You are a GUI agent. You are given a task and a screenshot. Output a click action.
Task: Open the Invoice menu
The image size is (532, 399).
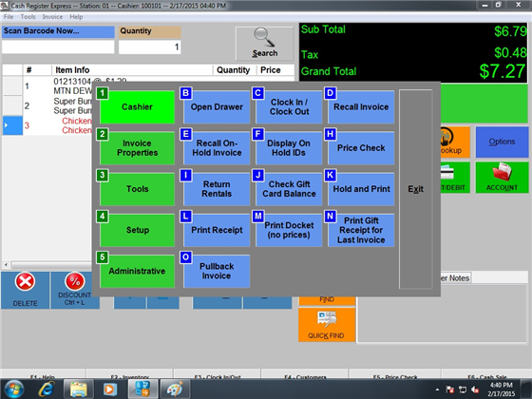(52, 17)
